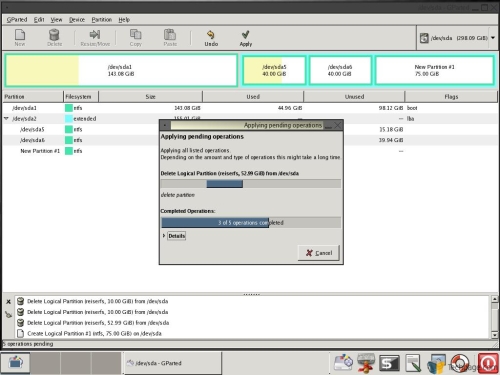Cancel the pending operations dialog

319,253
